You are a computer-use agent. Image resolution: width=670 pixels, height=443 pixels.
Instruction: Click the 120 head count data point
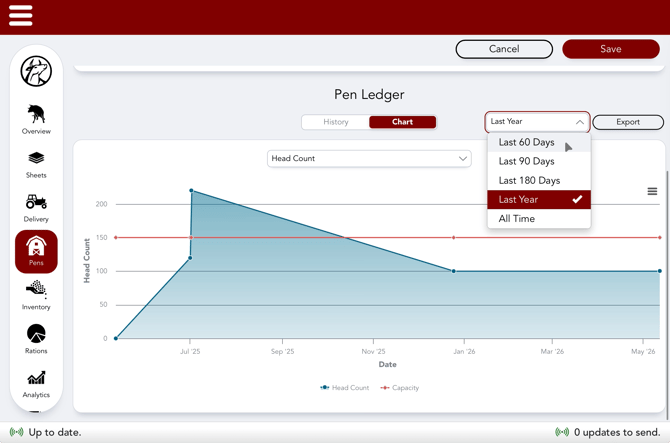[190, 258]
